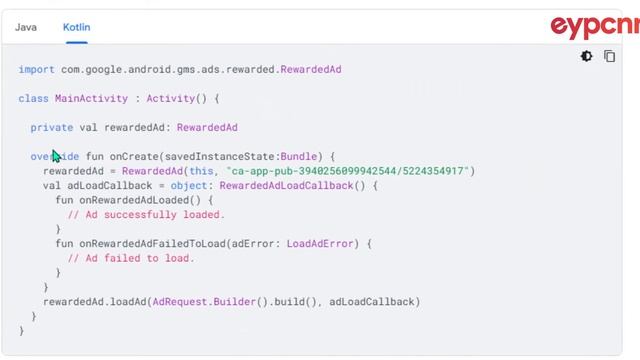Click the '// Ad failed to load.' comment
This screenshot has height=360, width=640.
tap(131, 258)
